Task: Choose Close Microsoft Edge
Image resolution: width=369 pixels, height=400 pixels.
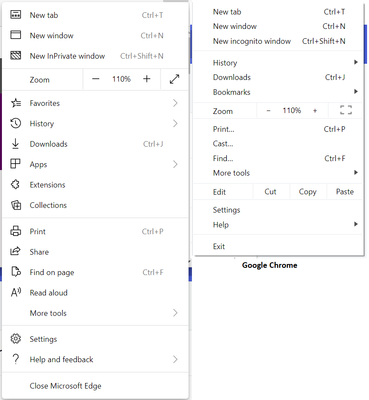Action: 65,386
